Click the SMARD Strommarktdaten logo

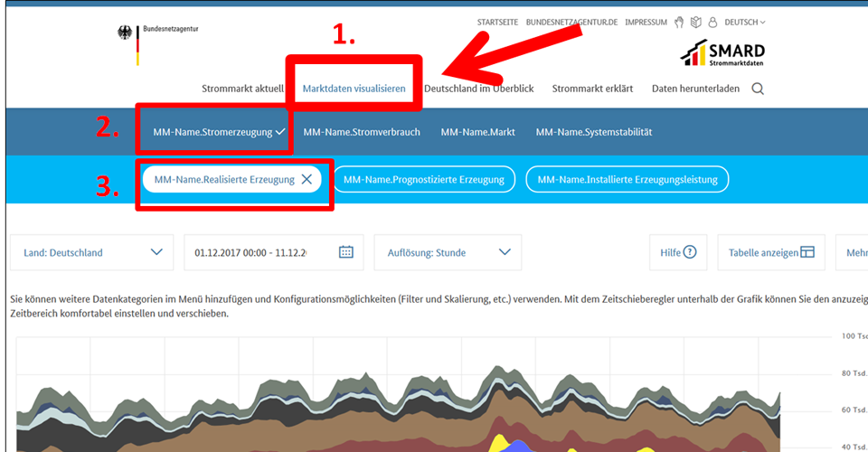pyautogui.click(x=722, y=53)
